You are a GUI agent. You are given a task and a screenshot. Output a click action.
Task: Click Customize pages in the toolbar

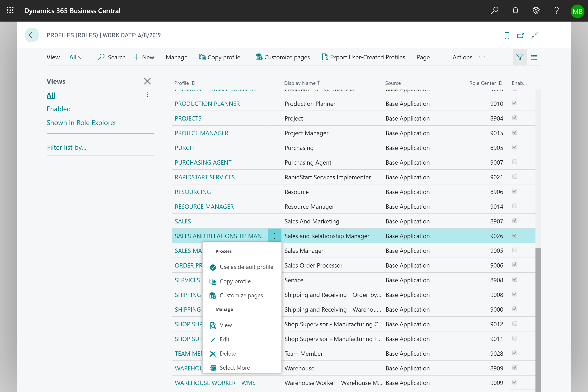(x=282, y=57)
